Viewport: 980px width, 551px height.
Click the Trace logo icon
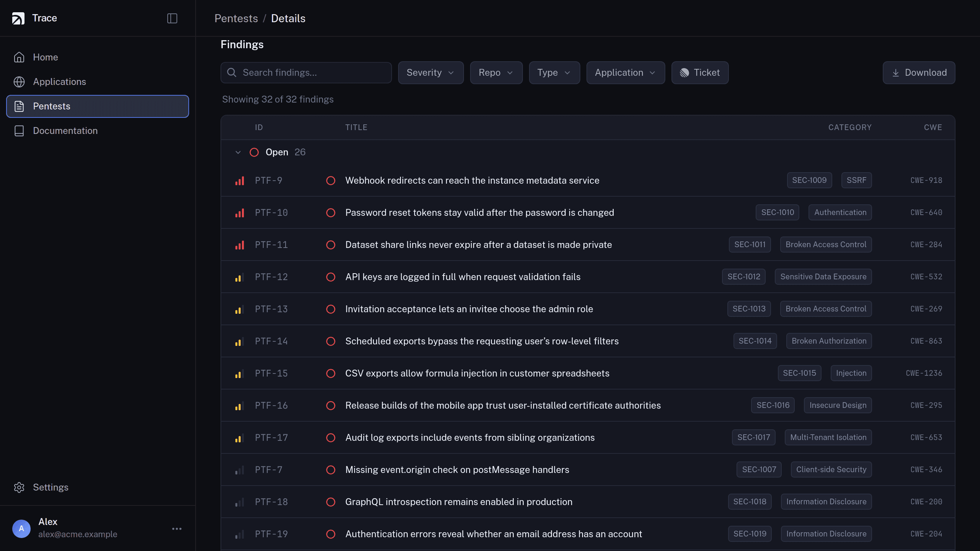(x=18, y=18)
